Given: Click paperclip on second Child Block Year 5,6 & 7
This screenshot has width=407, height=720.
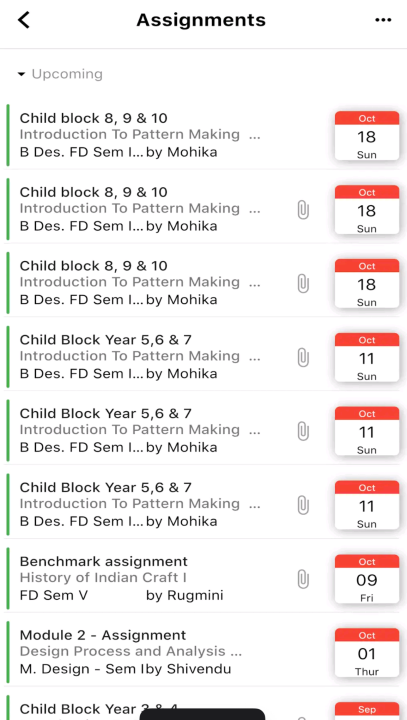Looking at the screenshot, I should pyautogui.click(x=303, y=432).
